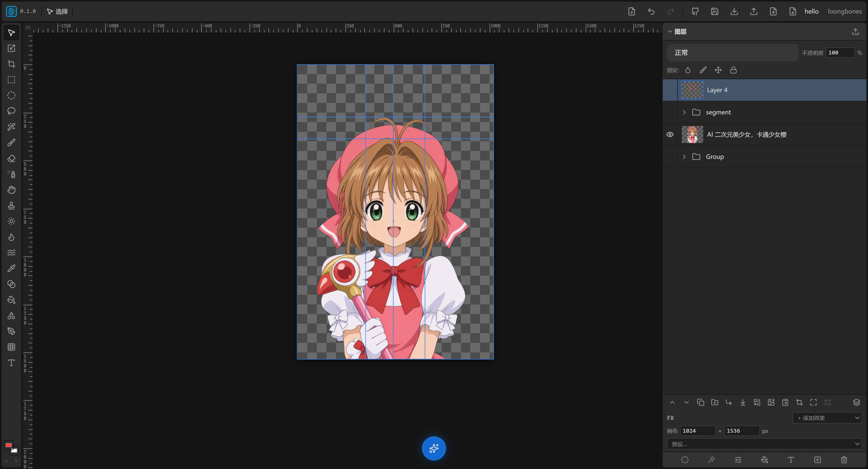Open the hello project name
868x469 pixels.
[811, 11]
